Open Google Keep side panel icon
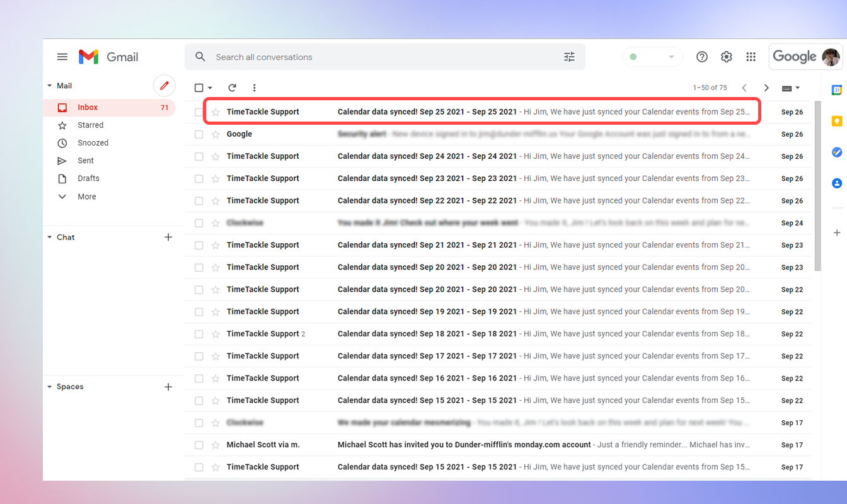The image size is (847, 504). tap(837, 121)
